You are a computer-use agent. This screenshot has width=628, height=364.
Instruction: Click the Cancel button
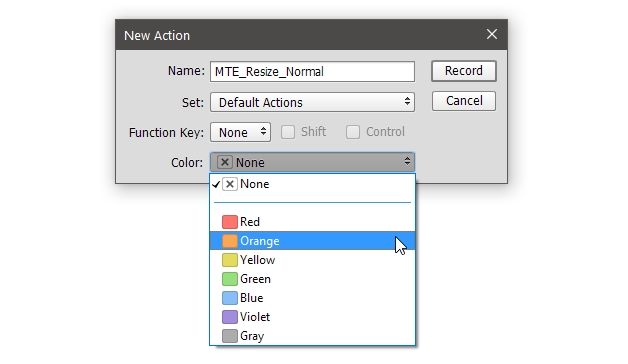(x=464, y=101)
